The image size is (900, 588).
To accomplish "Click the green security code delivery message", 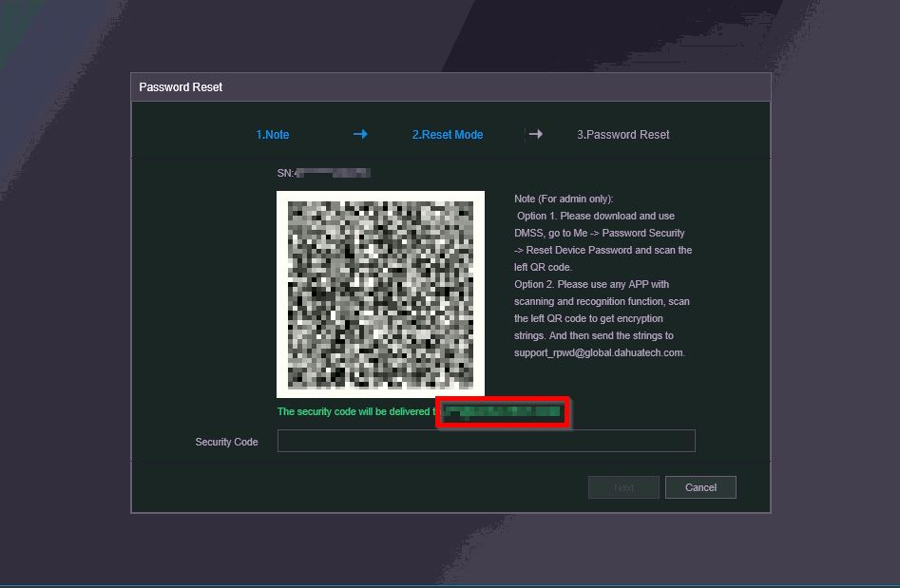I will pyautogui.click(x=356, y=411).
